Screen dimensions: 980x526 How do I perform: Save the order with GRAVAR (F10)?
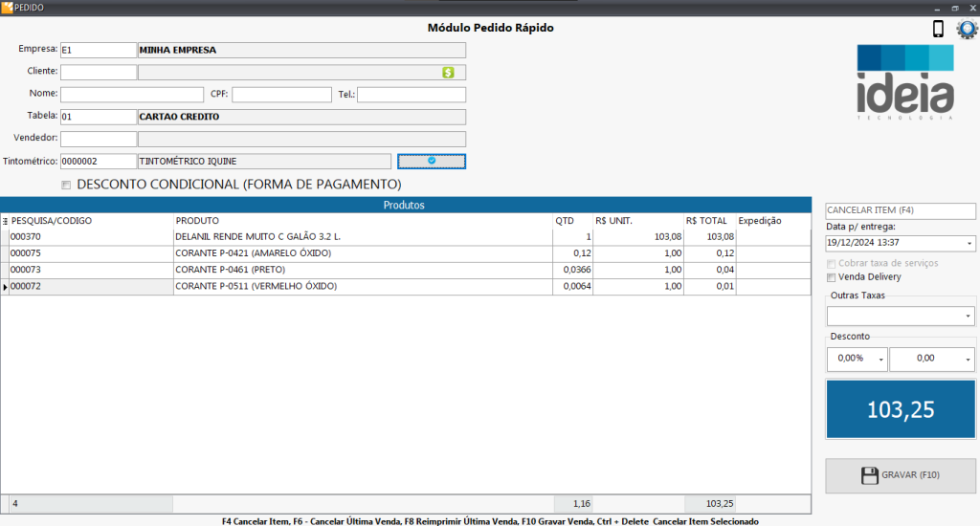pos(900,475)
